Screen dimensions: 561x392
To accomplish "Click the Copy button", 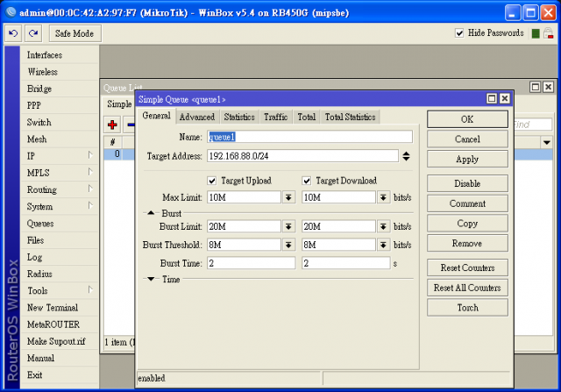I will [467, 224].
